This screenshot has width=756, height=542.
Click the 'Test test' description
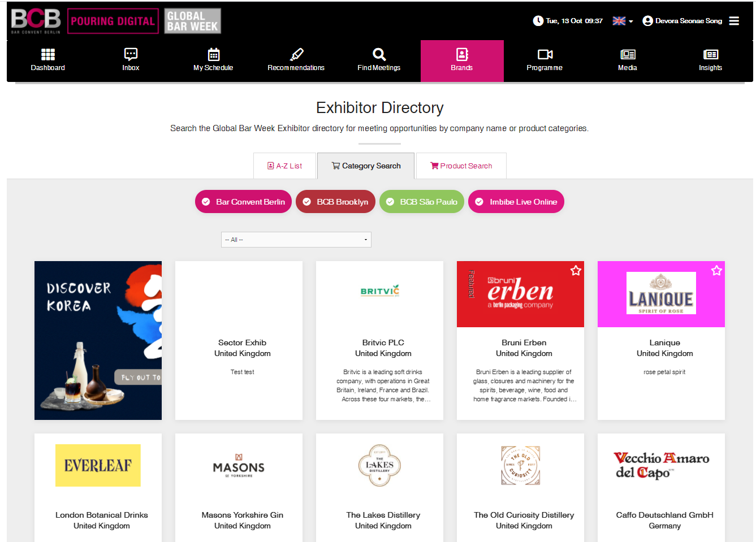pyautogui.click(x=242, y=372)
